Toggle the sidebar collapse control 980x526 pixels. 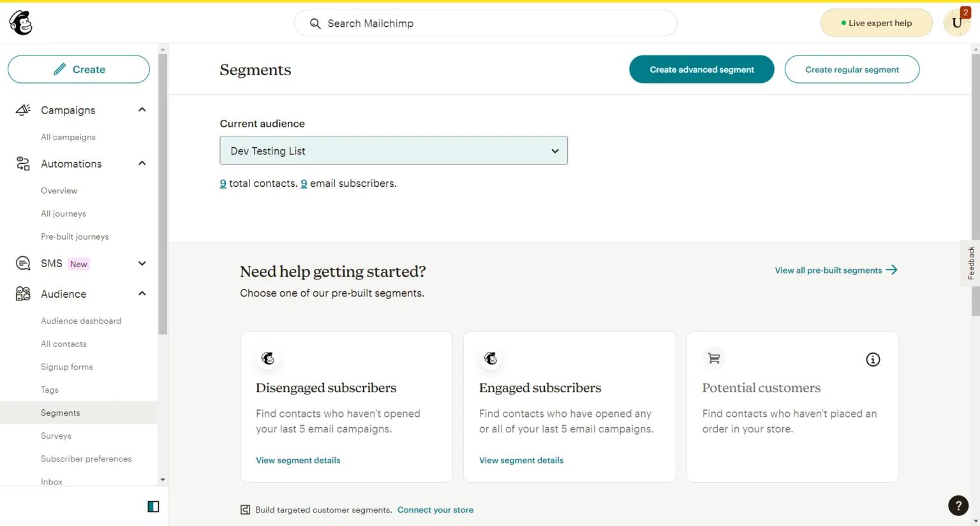click(152, 506)
